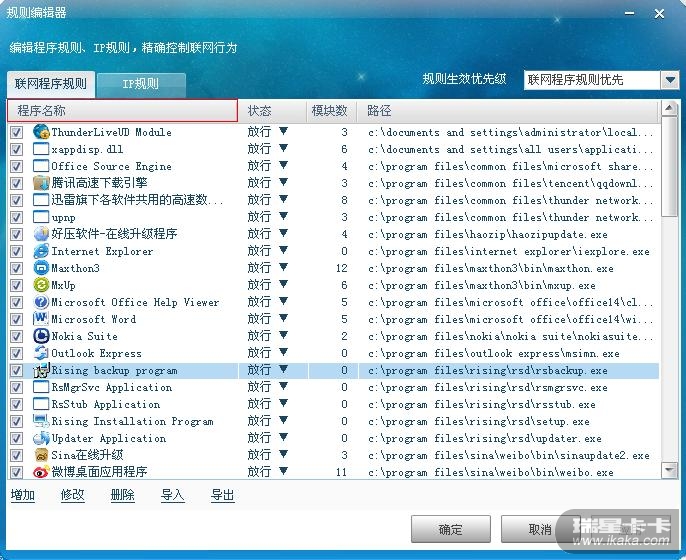Click the vertical scrollbar thumb
Screen dimensions: 686x560
point(669,166)
